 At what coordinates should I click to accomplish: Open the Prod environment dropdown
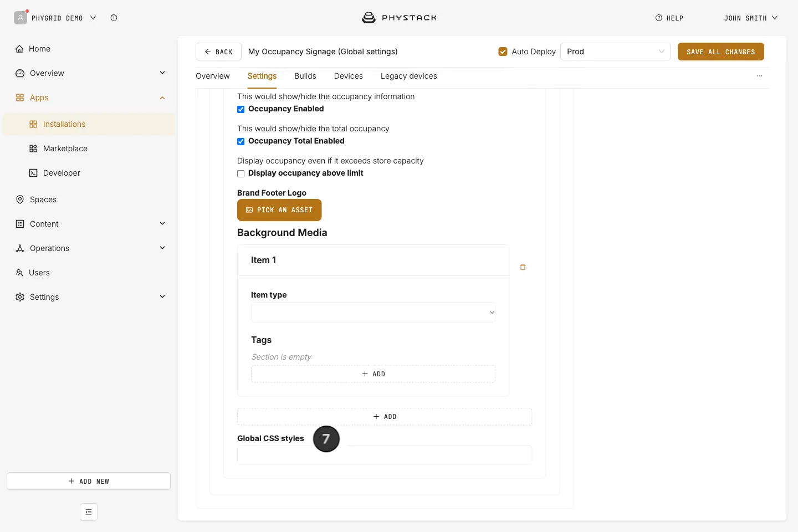(x=616, y=52)
